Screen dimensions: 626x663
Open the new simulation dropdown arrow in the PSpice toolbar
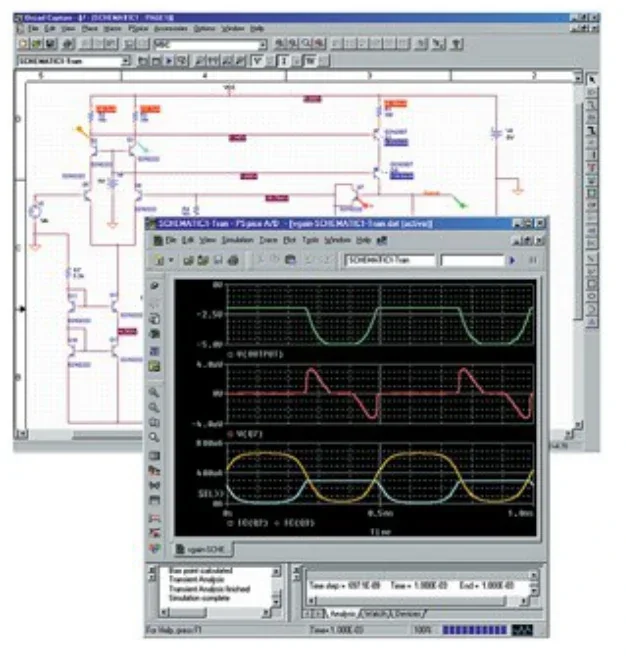[x=171, y=260]
